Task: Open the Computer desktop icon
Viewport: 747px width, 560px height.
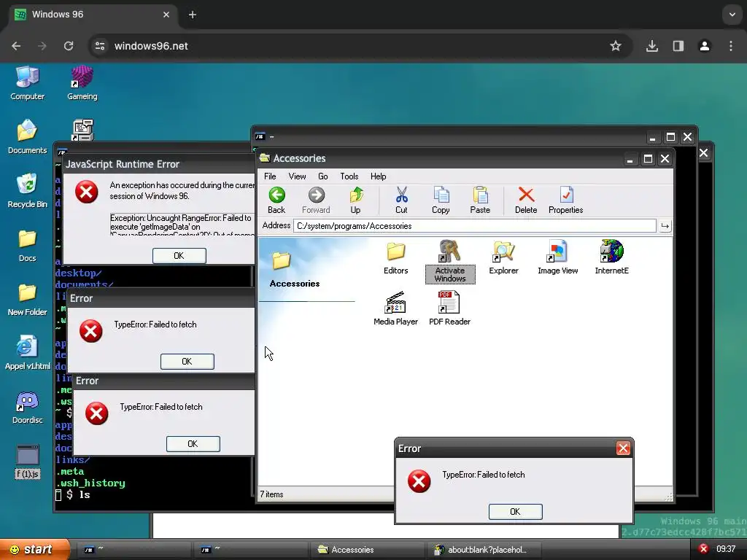Action: 27,84
